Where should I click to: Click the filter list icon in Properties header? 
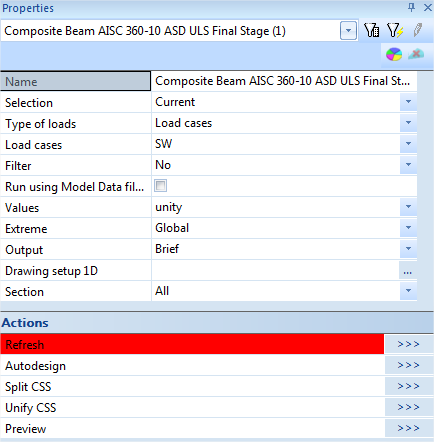click(371, 31)
